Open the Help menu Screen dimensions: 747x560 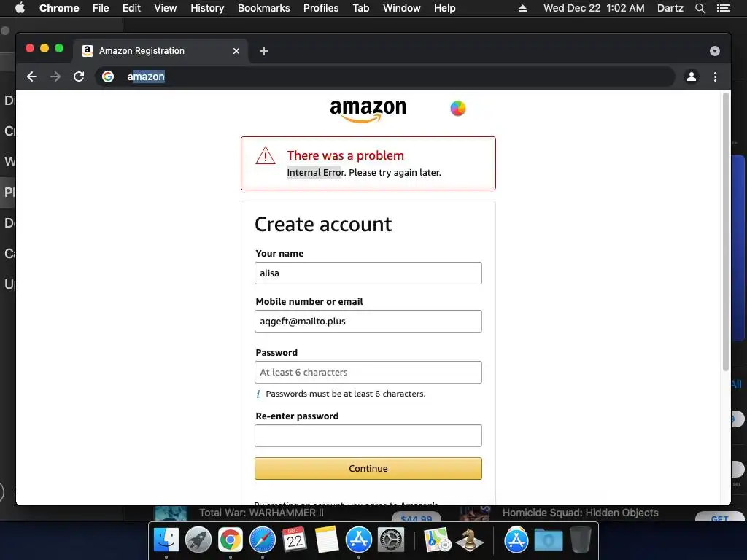(x=444, y=8)
